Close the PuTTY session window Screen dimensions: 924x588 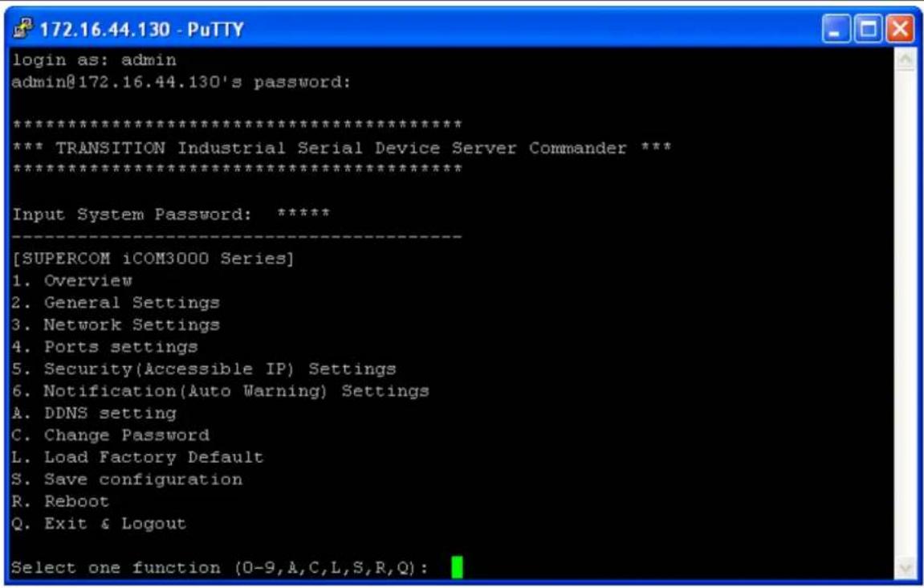[900, 29]
